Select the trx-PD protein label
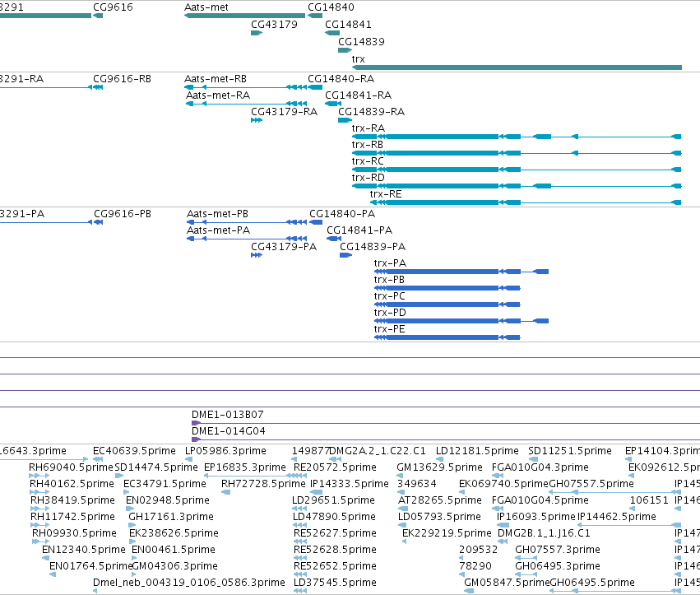The image size is (700, 595). pos(390,314)
